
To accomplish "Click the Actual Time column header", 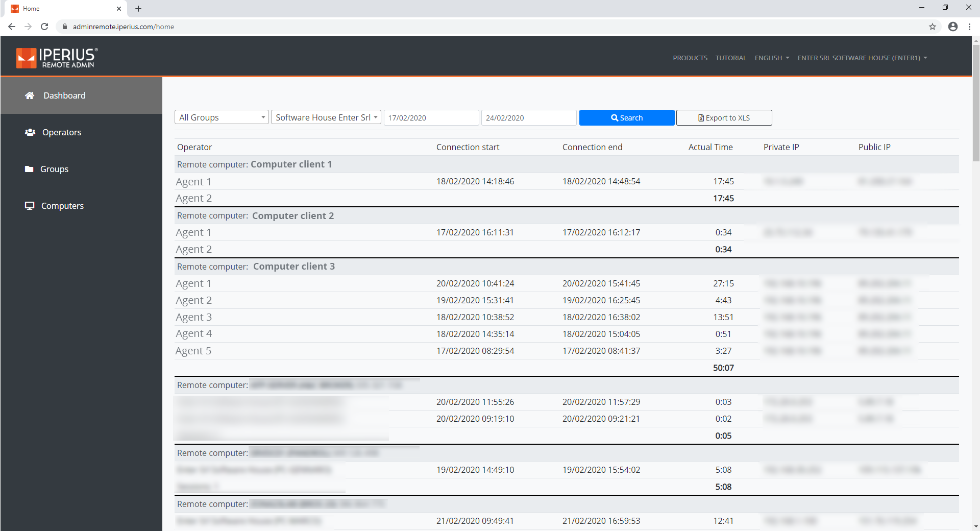I will pos(710,147).
